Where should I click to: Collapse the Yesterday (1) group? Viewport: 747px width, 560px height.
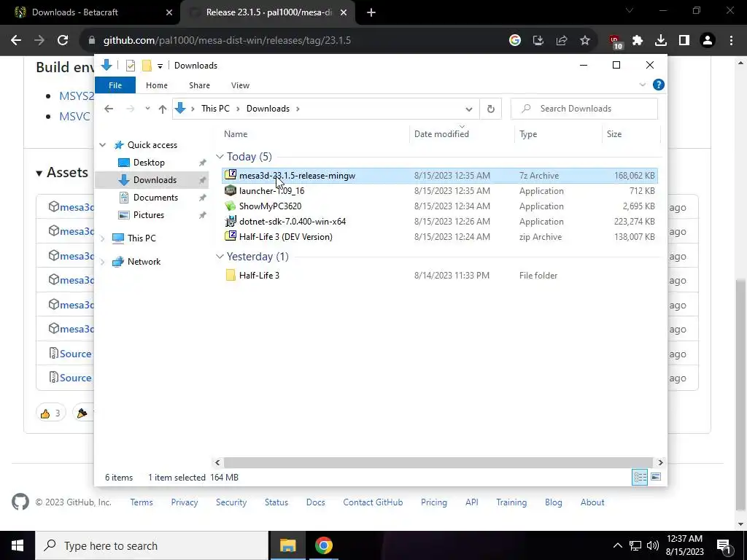click(x=220, y=257)
